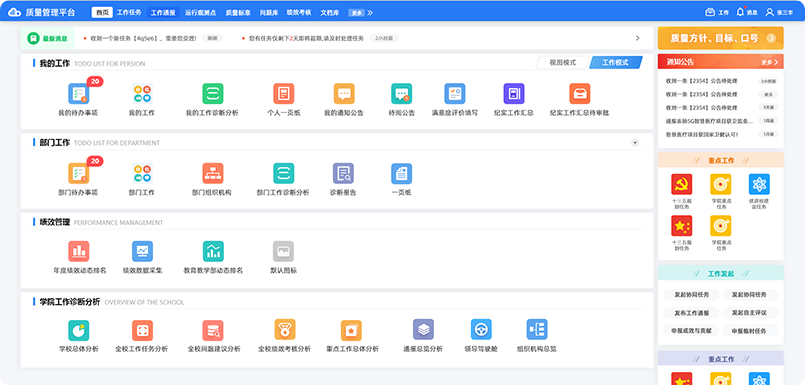
Task: Go to 首页 tab
Action: tap(102, 12)
